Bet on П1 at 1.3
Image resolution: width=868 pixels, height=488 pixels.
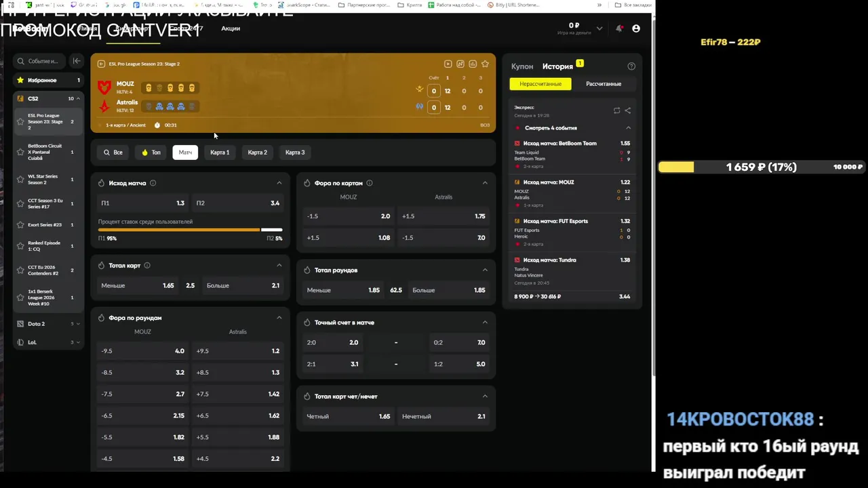tap(142, 203)
